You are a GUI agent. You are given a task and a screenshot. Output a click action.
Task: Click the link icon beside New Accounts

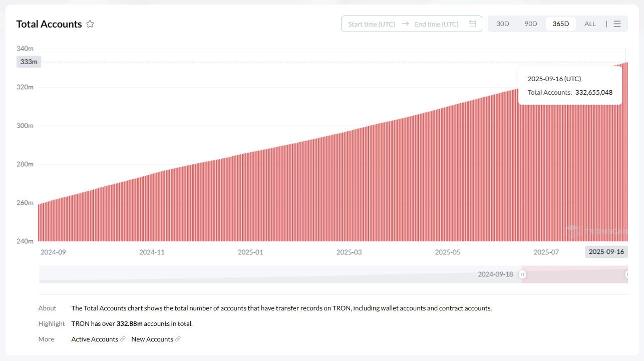[x=178, y=339]
